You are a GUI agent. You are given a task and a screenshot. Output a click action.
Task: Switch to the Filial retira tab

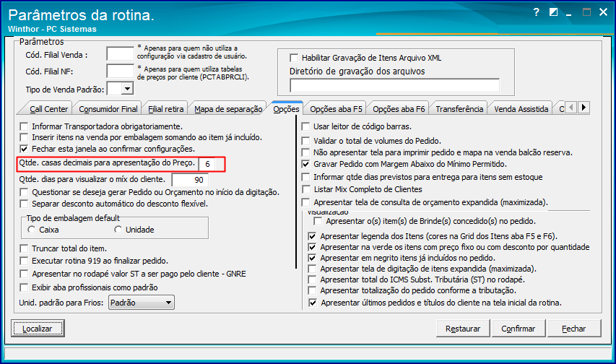[x=165, y=109]
